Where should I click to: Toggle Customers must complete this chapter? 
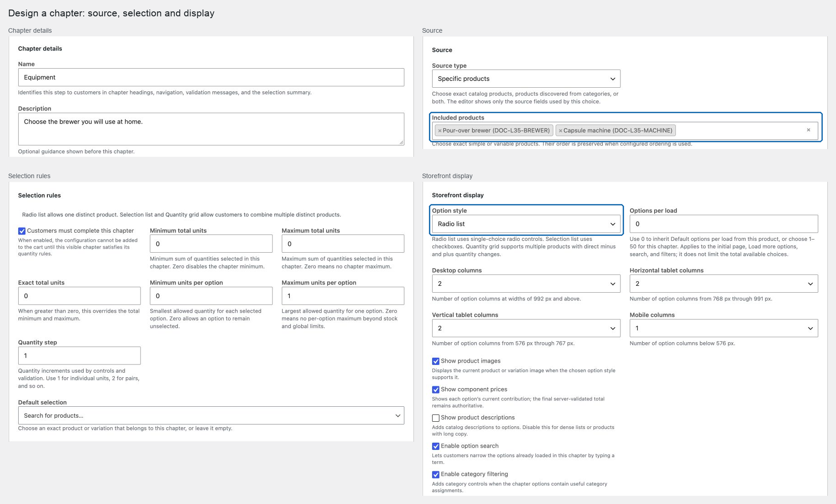22,231
